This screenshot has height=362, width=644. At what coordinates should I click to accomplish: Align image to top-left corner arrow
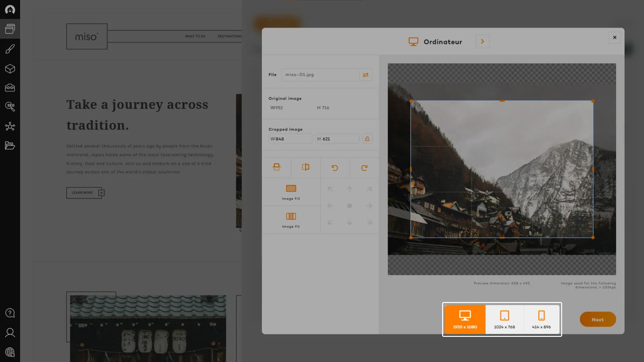330,189
